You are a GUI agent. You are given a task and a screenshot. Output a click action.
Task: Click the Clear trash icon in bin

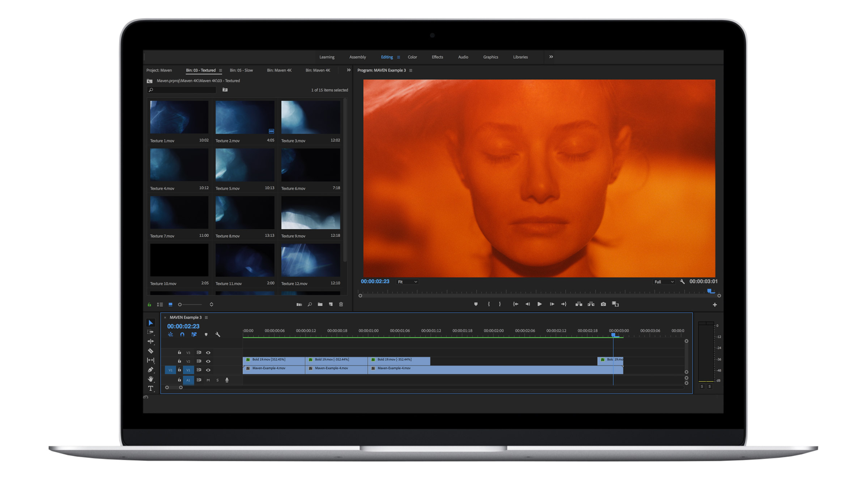coord(341,304)
